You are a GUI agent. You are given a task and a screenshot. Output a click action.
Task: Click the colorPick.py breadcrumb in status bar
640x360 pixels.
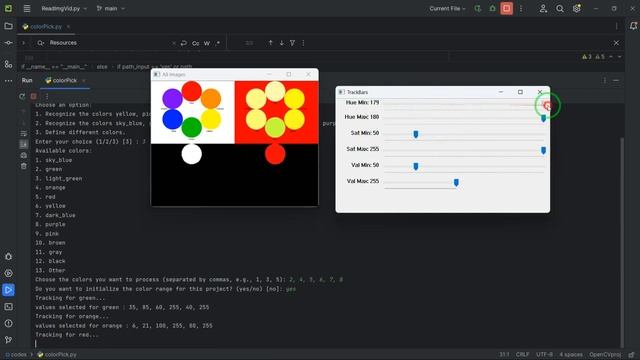(x=57, y=354)
